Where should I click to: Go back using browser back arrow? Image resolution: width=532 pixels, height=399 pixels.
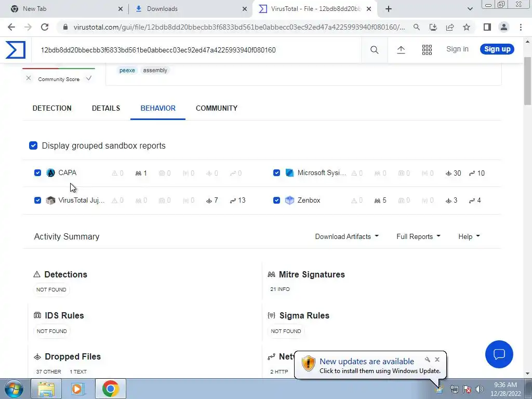(x=11, y=27)
